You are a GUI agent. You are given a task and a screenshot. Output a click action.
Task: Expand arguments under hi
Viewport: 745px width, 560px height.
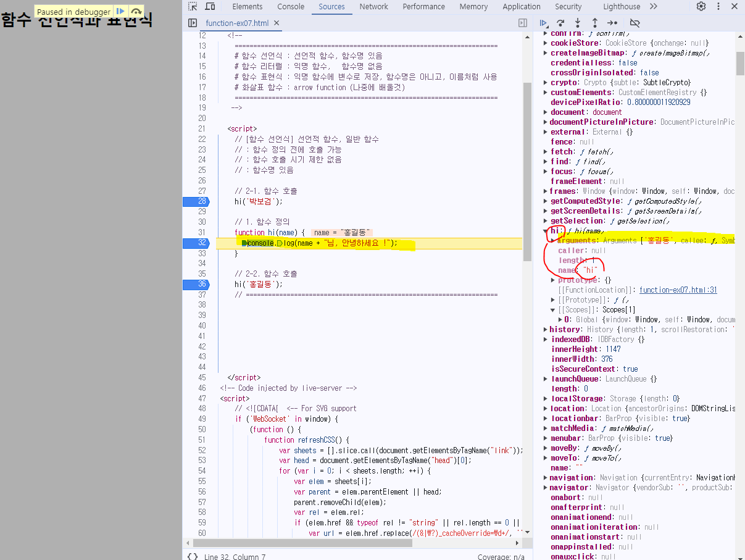pyautogui.click(x=553, y=241)
